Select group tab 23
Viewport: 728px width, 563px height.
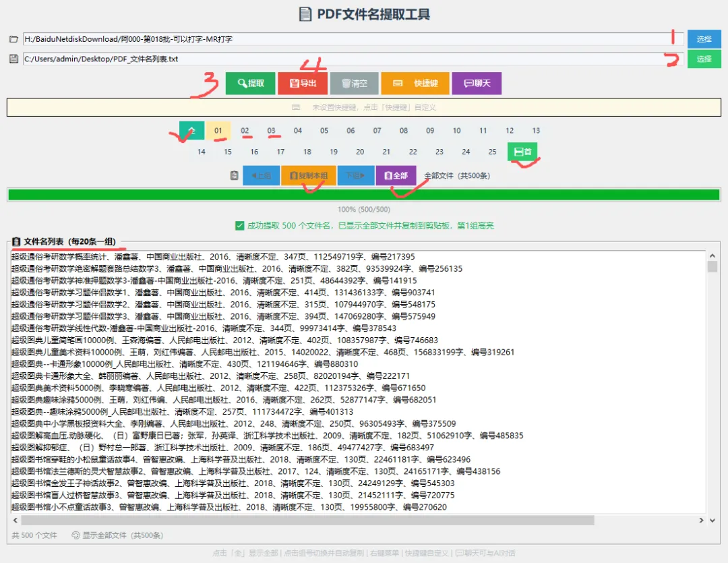coord(439,152)
